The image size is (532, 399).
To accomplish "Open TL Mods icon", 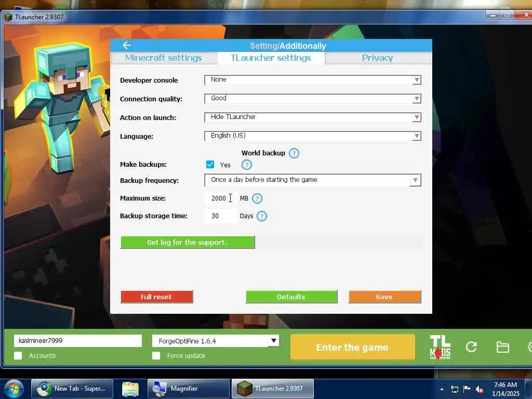I will pyautogui.click(x=440, y=347).
